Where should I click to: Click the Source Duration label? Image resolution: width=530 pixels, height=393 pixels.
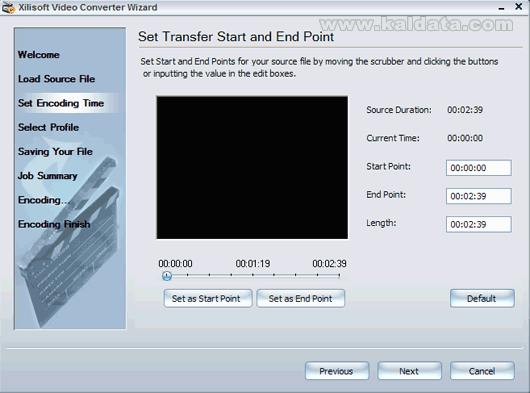[399, 110]
